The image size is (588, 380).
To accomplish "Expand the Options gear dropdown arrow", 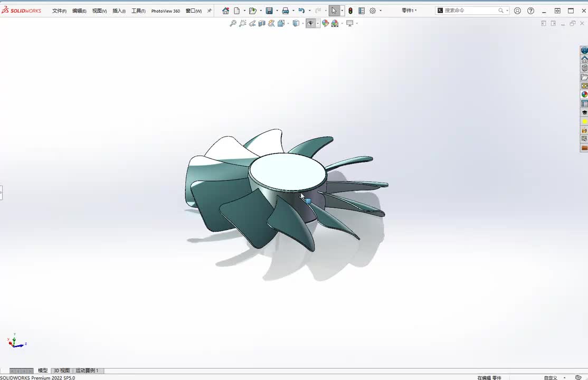I will [380, 11].
